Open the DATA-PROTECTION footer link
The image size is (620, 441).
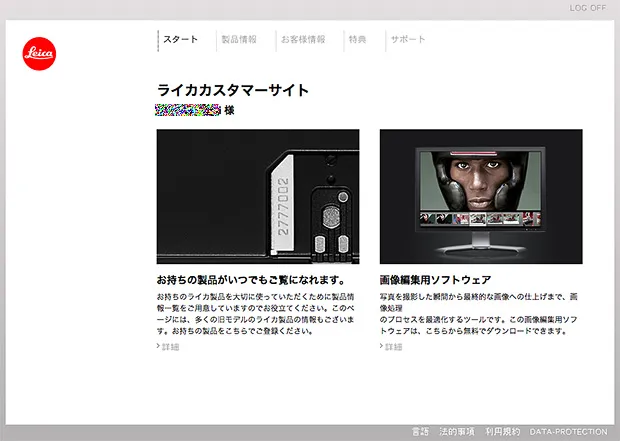pos(569,432)
